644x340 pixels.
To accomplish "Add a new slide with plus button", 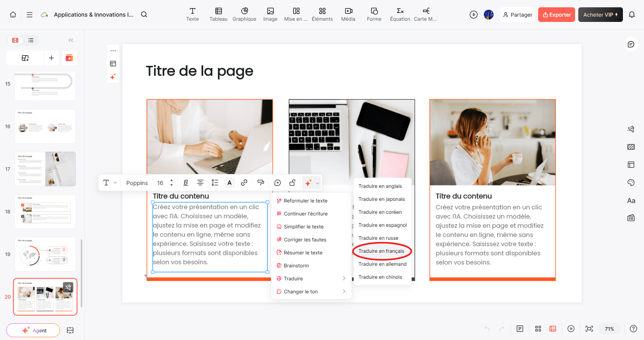I will click(52, 58).
